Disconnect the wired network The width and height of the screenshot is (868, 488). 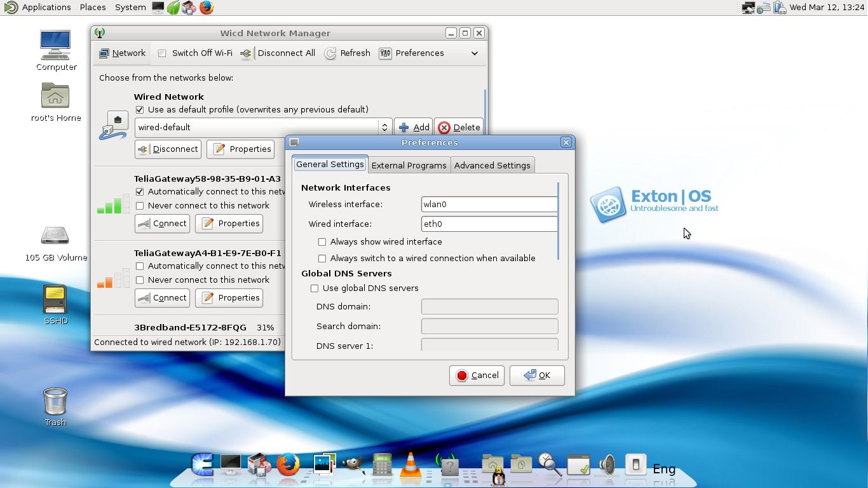point(168,149)
